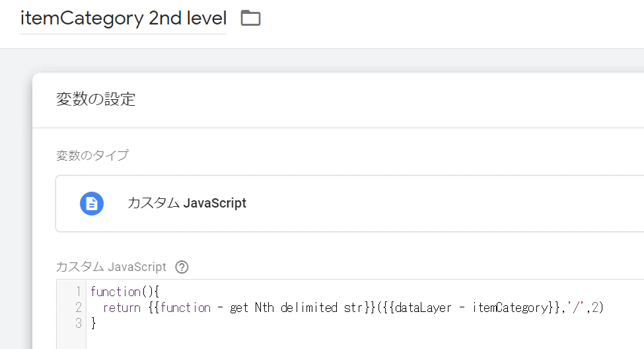The width and height of the screenshot is (644, 349).
Task: Open the folder icon beside the variable name
Action: tap(250, 18)
